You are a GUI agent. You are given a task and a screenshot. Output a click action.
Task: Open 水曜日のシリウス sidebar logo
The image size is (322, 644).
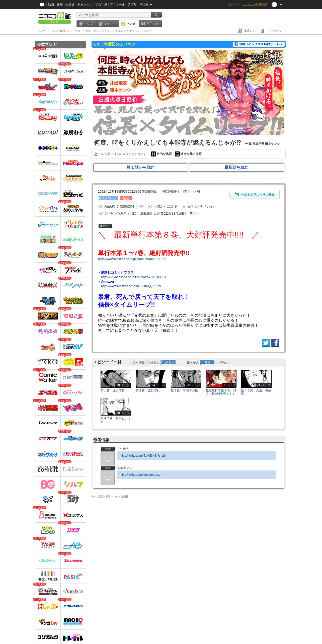click(48, 102)
